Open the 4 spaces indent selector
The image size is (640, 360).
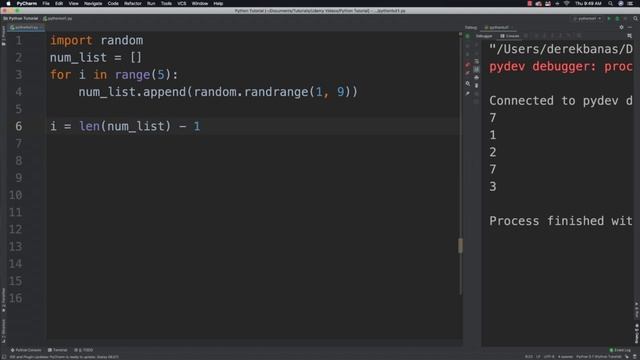(x=565, y=357)
